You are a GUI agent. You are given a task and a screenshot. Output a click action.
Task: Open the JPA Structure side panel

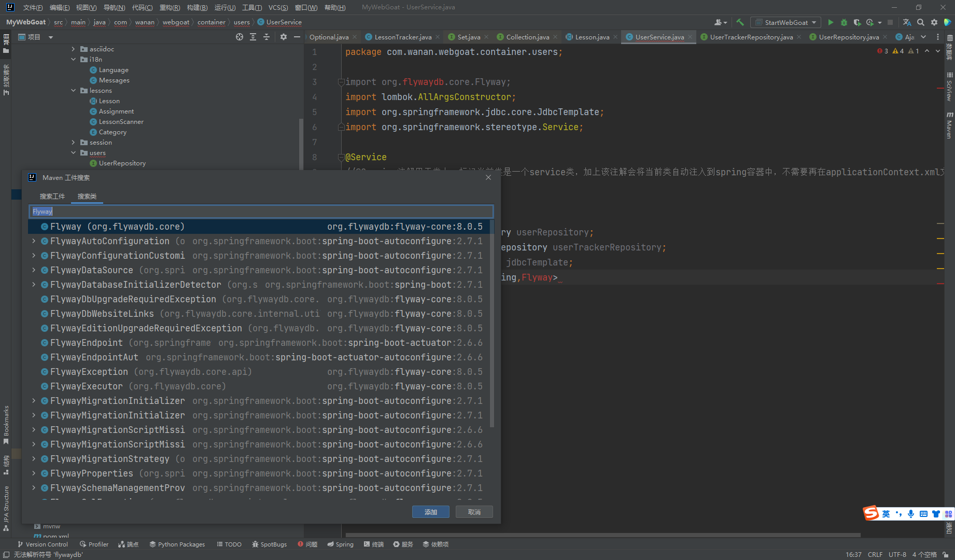pos(6,508)
